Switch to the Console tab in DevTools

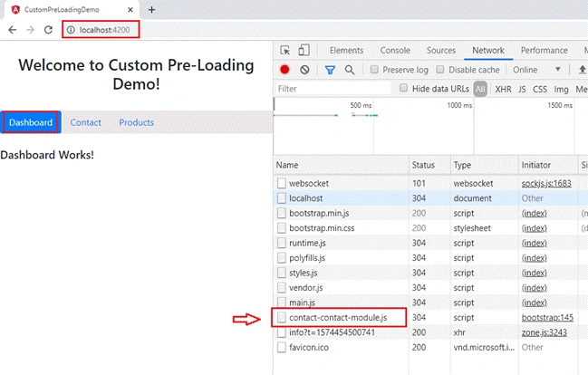coord(395,50)
